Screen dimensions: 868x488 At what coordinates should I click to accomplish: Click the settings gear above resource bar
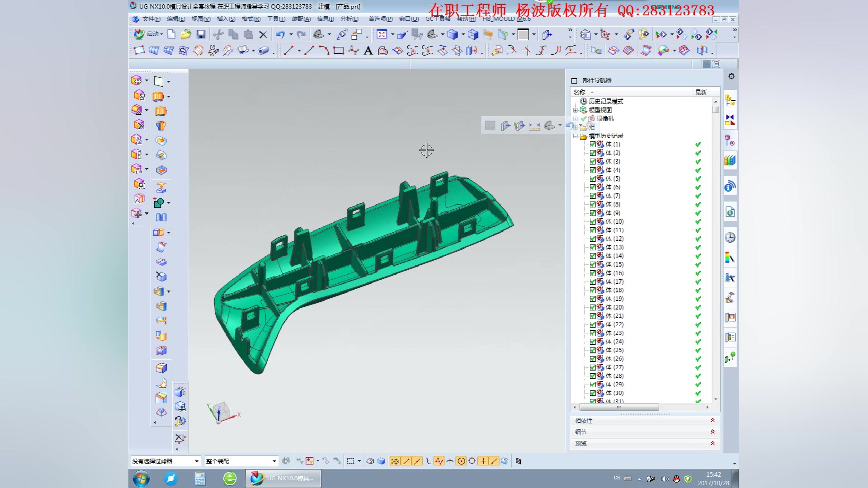pyautogui.click(x=731, y=76)
